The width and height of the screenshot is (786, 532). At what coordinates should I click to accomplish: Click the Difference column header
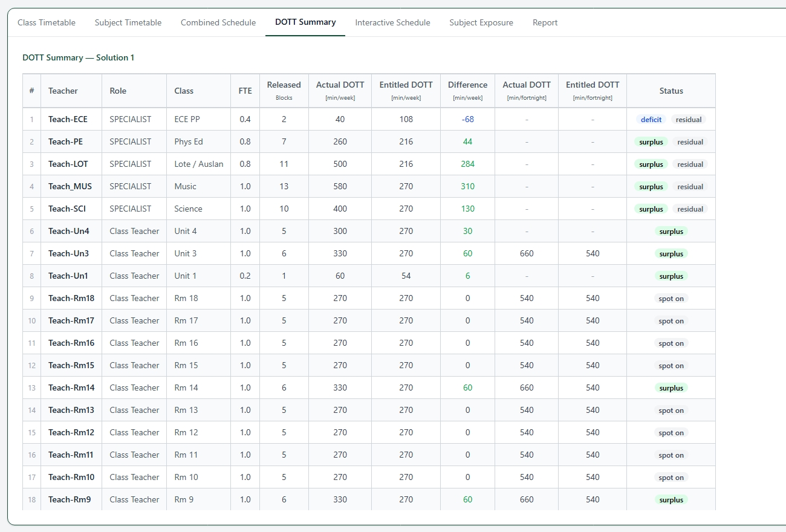(x=467, y=91)
